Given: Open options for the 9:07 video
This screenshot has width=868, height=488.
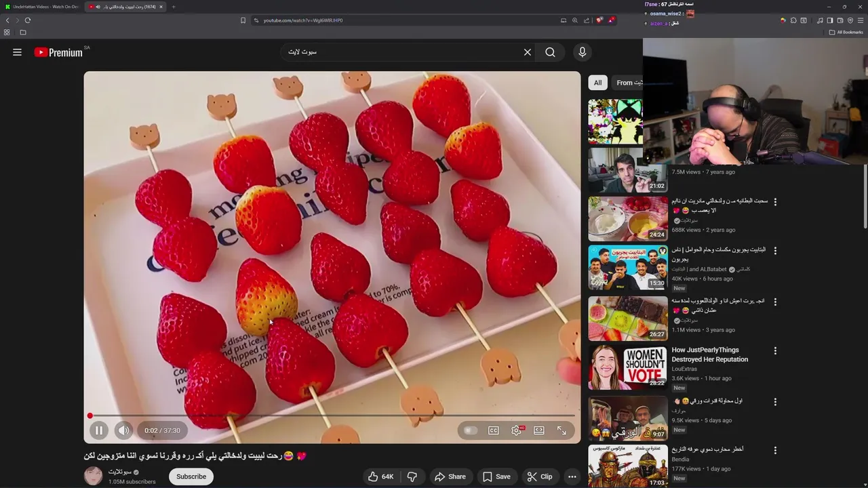Looking at the screenshot, I should [x=775, y=402].
